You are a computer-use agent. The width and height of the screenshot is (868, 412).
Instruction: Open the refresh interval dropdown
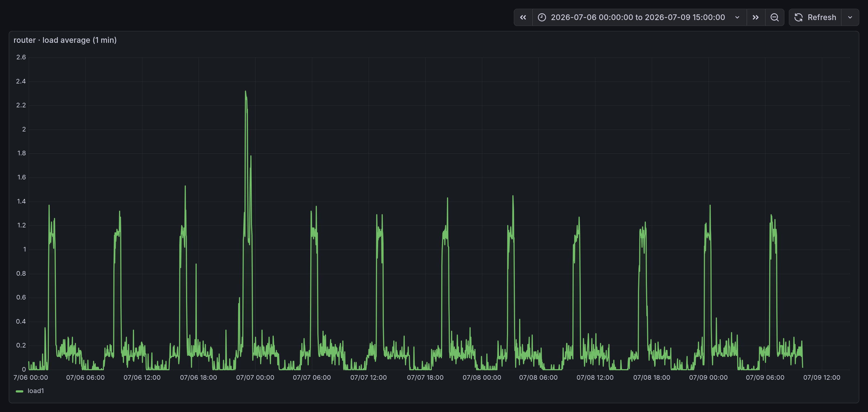point(850,18)
